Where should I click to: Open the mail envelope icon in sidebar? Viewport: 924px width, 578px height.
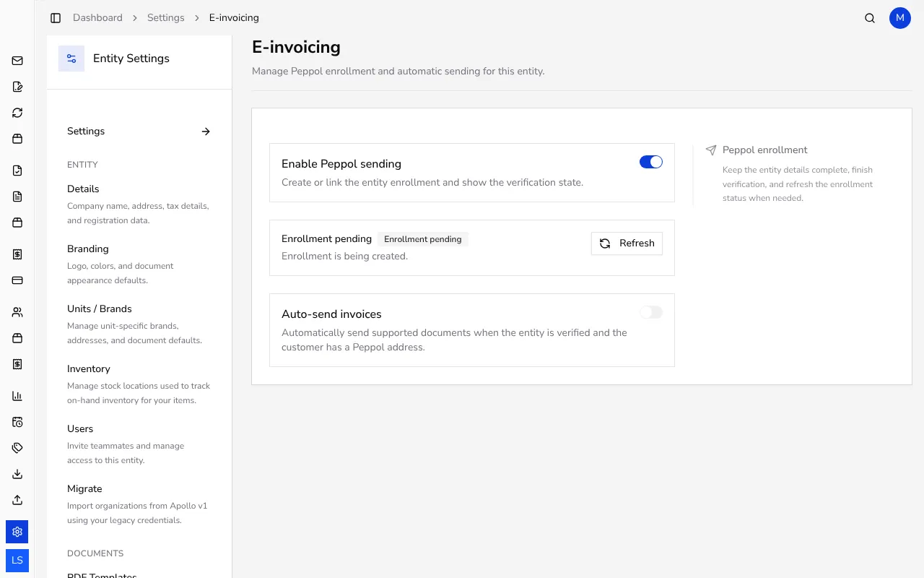17,61
